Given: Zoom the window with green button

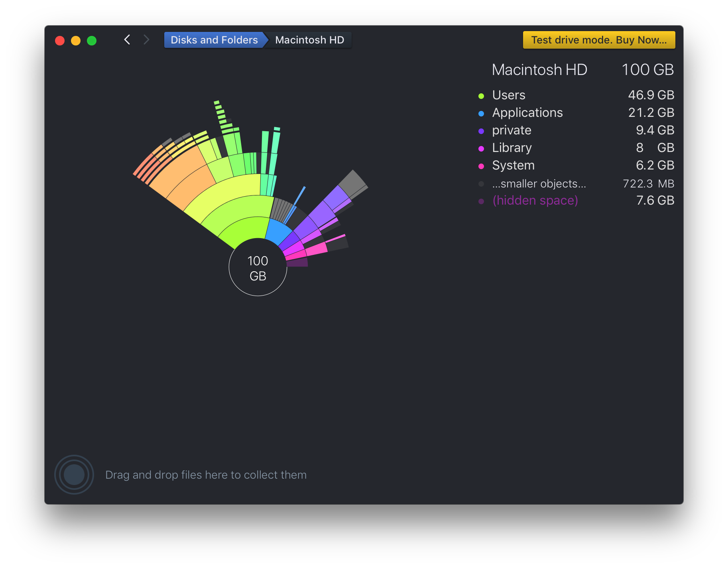Looking at the screenshot, I should point(92,41).
